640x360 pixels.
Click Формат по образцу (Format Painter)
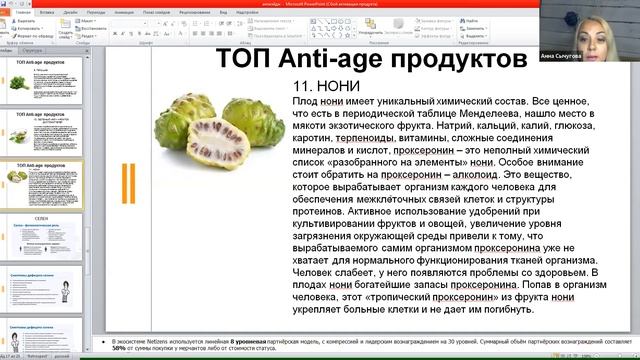[x=33, y=36]
